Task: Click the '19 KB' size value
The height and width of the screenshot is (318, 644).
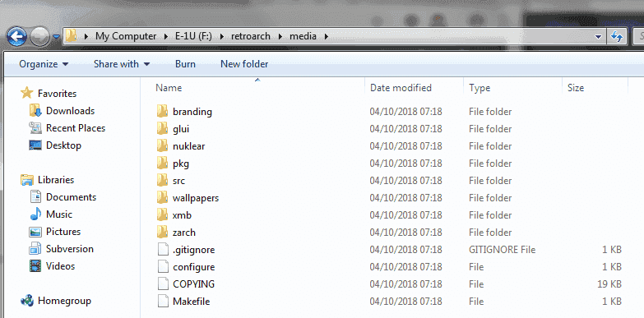Action: tap(610, 284)
